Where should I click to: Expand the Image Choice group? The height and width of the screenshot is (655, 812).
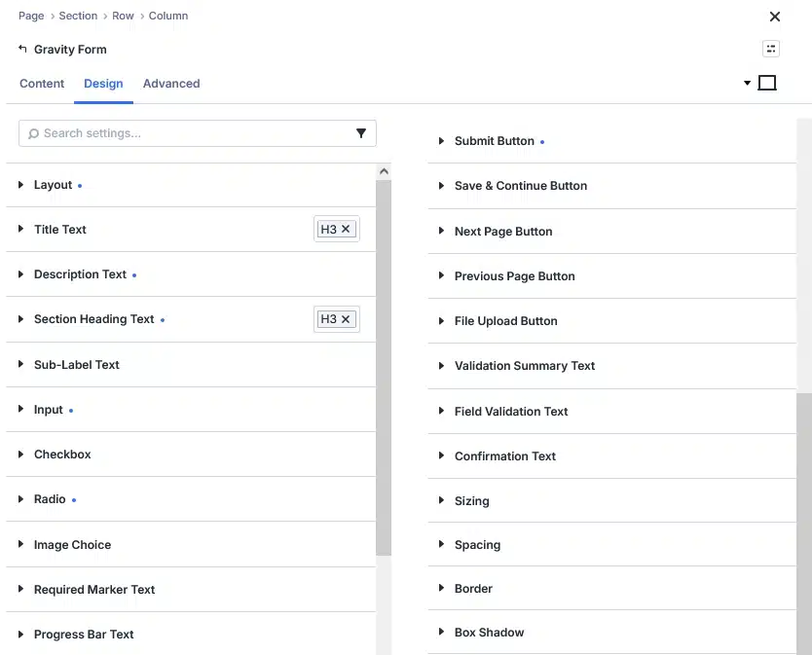[x=191, y=545]
